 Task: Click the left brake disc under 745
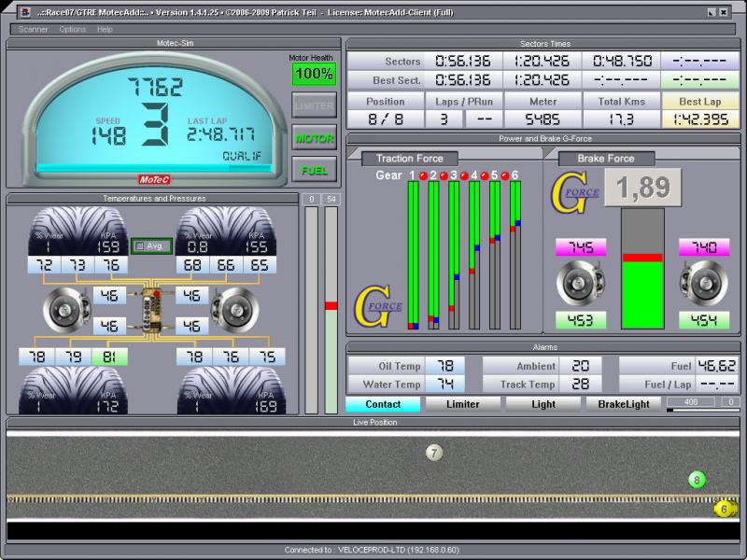click(x=580, y=284)
